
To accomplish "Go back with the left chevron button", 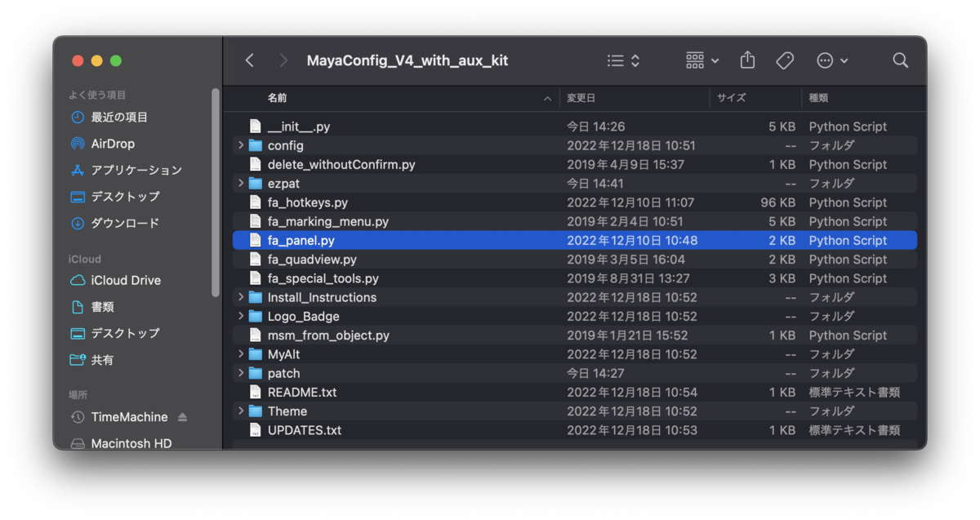I will (x=250, y=60).
